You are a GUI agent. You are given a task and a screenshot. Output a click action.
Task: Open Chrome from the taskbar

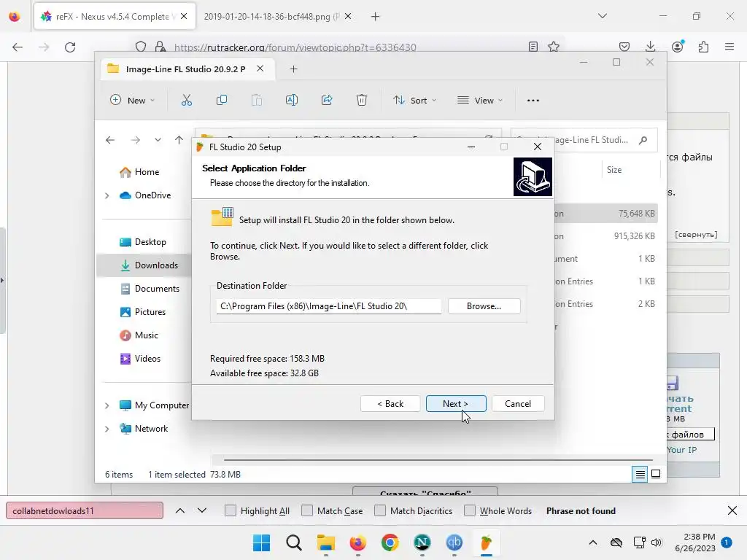(390, 542)
